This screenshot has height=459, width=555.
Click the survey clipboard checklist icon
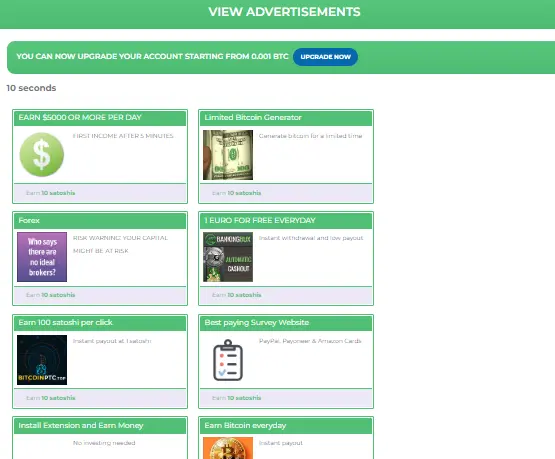point(228,360)
